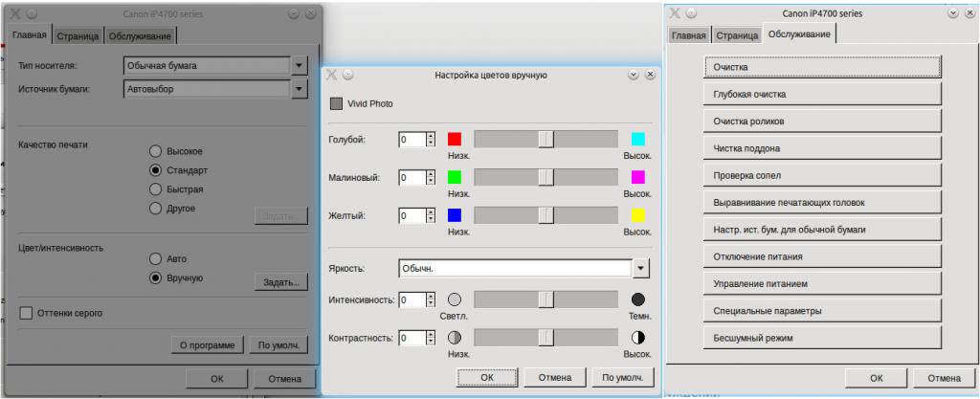Select Вручную color intensity

click(156, 277)
